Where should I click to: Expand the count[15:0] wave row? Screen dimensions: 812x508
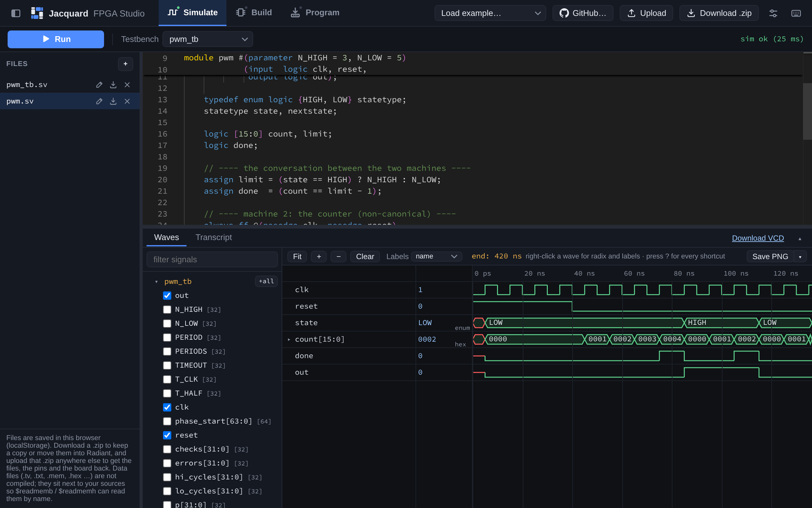click(289, 339)
